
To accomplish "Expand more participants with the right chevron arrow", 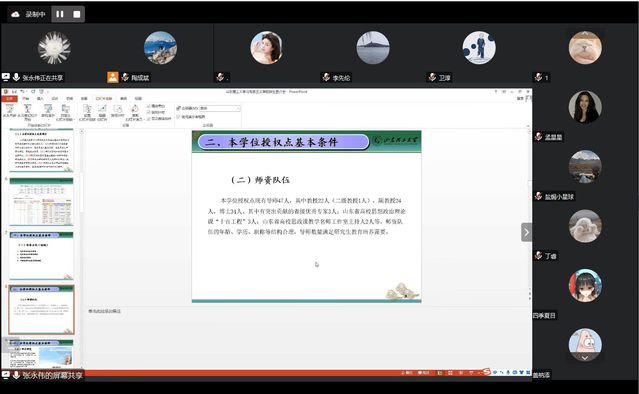I will pos(526,232).
